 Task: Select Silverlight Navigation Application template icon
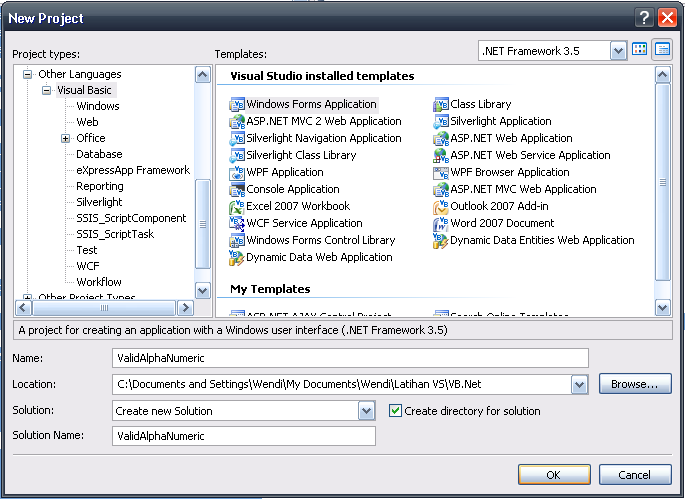pyautogui.click(x=237, y=139)
